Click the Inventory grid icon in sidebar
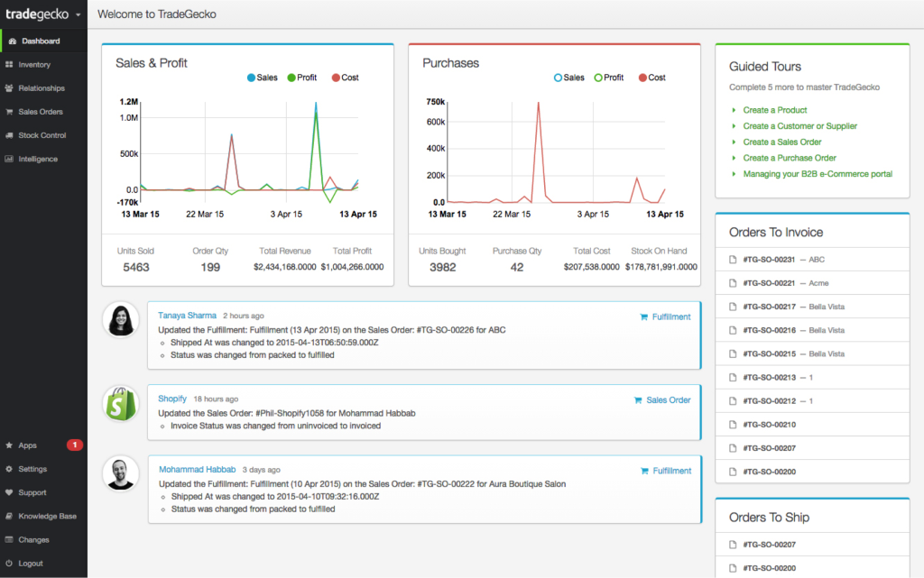 click(9, 65)
